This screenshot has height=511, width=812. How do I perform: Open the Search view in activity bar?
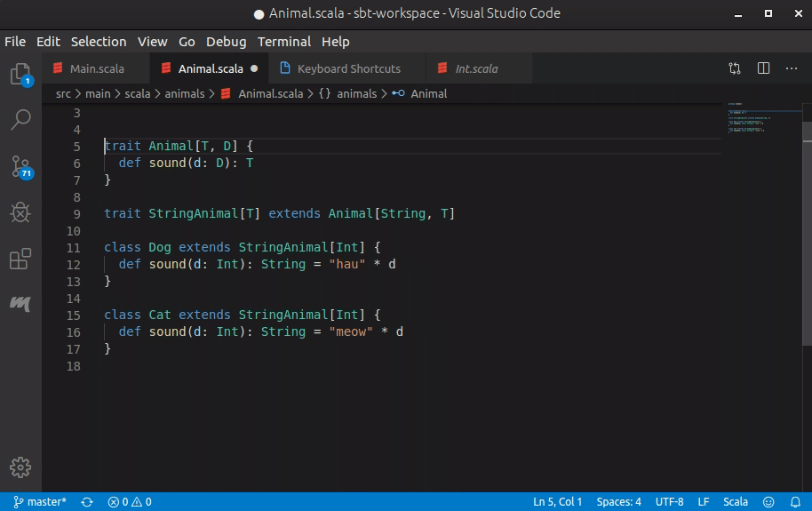point(20,119)
